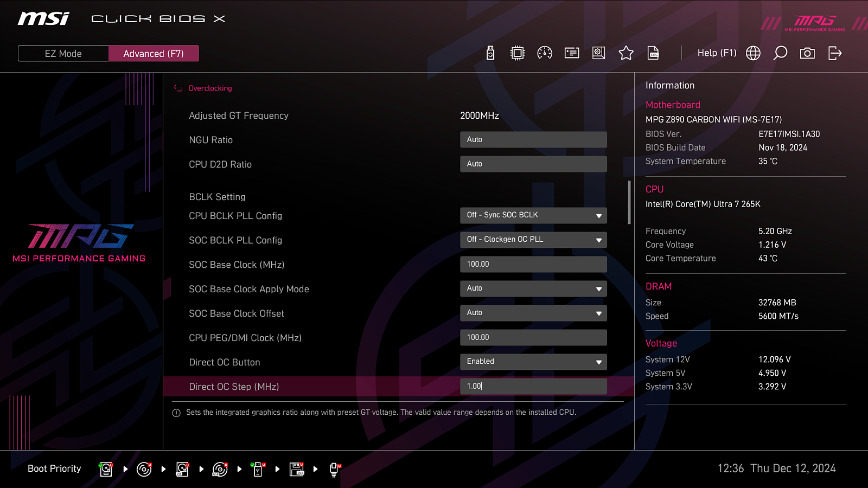Edit SOC Base Clock (MHz) value field
868x488 pixels.
coord(533,264)
